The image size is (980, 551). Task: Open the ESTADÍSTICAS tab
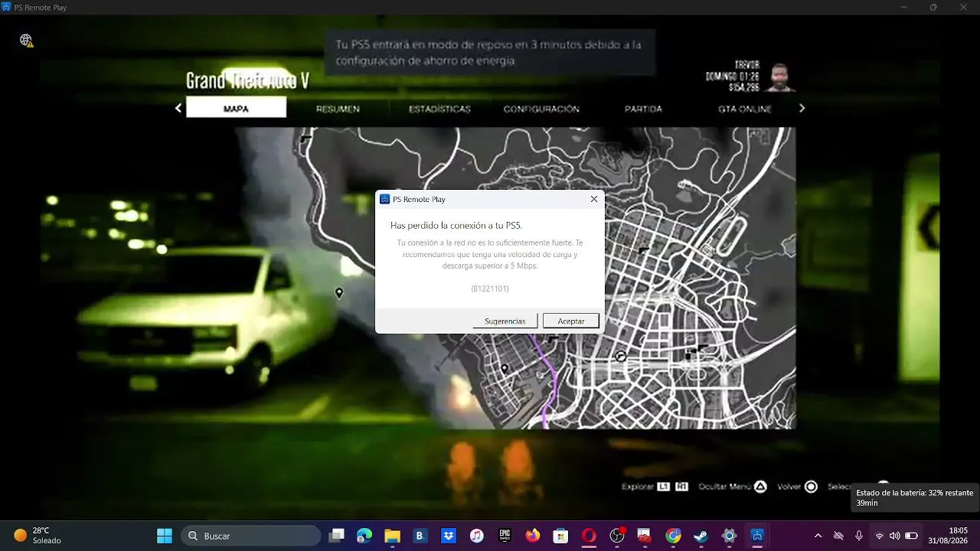(x=439, y=109)
